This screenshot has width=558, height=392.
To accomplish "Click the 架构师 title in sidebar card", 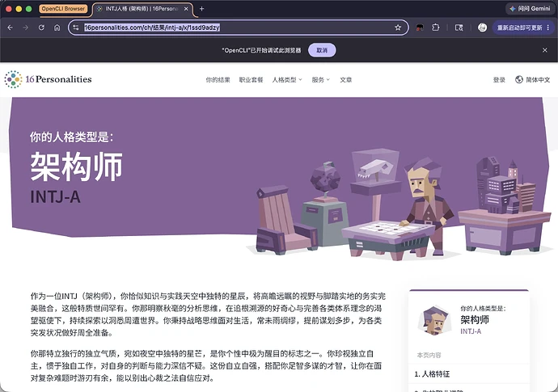I will tap(475, 319).
